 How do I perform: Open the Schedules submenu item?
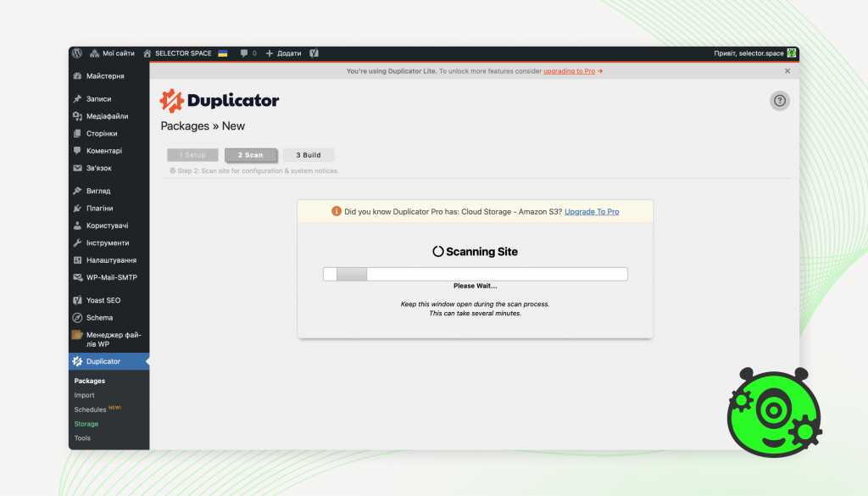click(92, 410)
